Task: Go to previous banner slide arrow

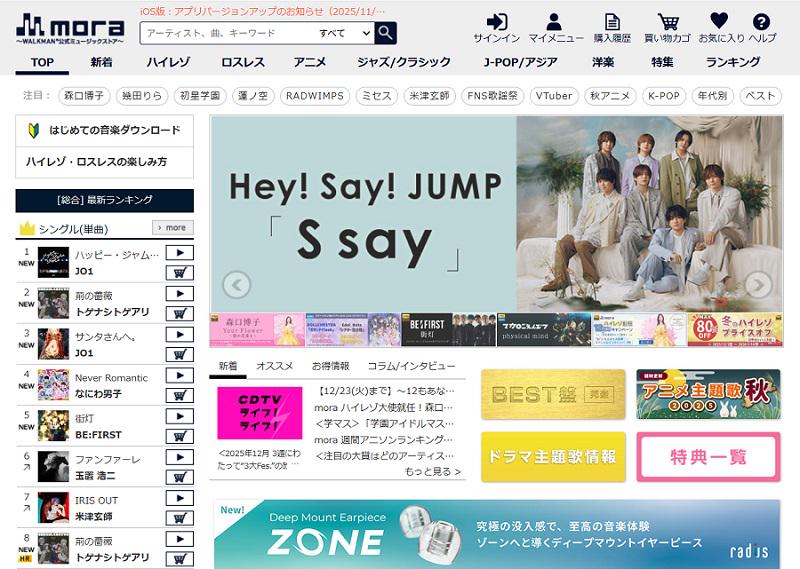Action: pyautogui.click(x=237, y=285)
